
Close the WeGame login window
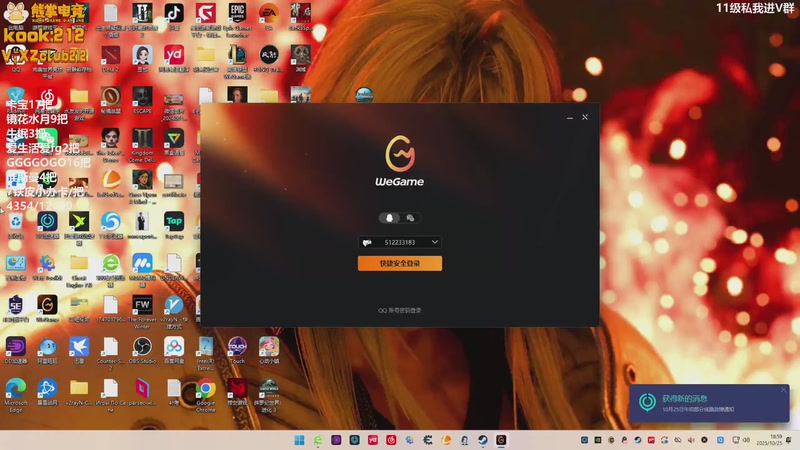[585, 117]
